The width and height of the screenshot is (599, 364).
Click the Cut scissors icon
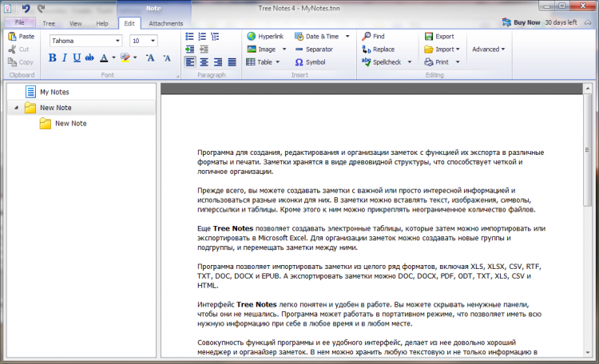click(12, 49)
